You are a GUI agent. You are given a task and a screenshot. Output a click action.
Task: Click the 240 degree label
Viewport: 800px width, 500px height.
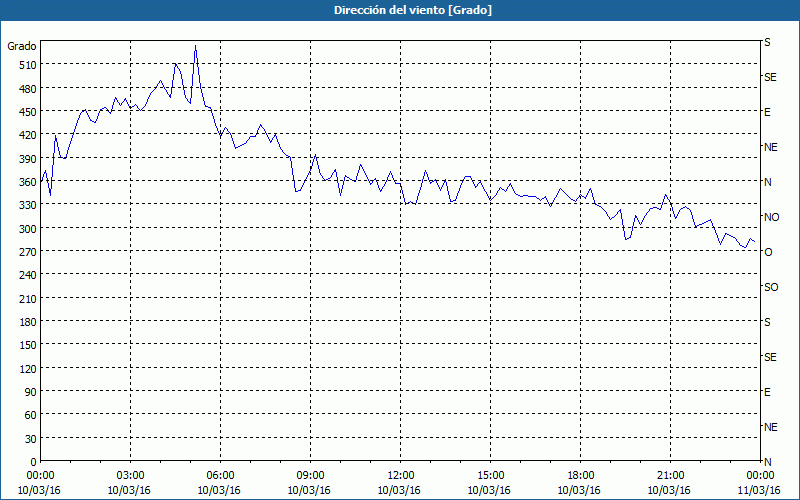29,276
